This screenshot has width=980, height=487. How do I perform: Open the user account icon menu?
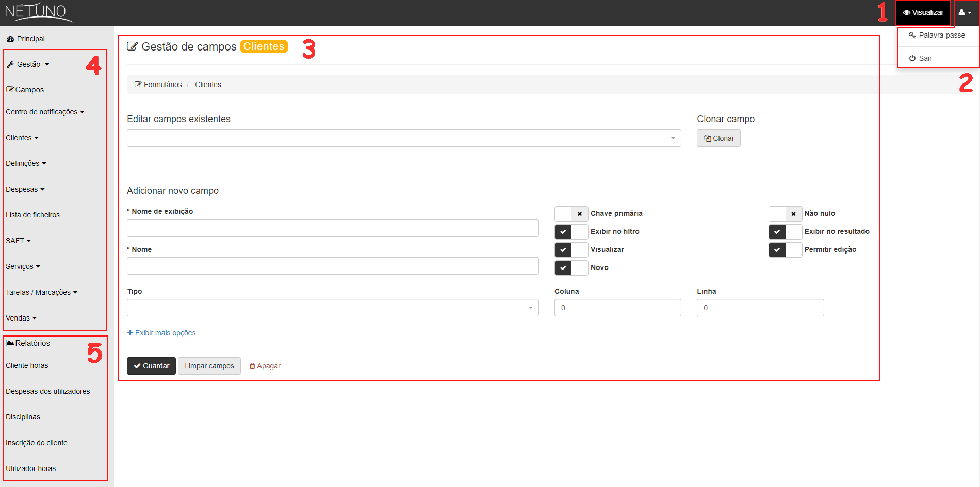point(965,13)
